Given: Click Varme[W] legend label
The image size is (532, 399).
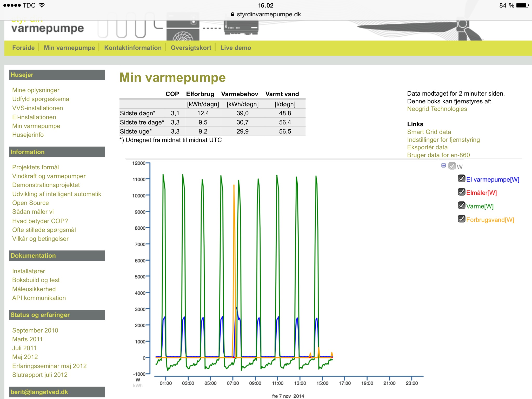Looking at the screenshot, I should coord(480,206).
